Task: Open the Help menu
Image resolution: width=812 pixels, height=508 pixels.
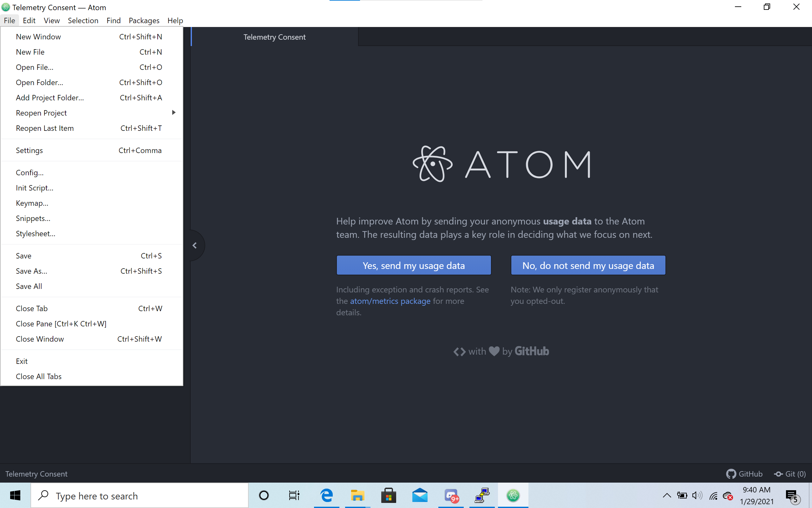Action: (x=175, y=21)
